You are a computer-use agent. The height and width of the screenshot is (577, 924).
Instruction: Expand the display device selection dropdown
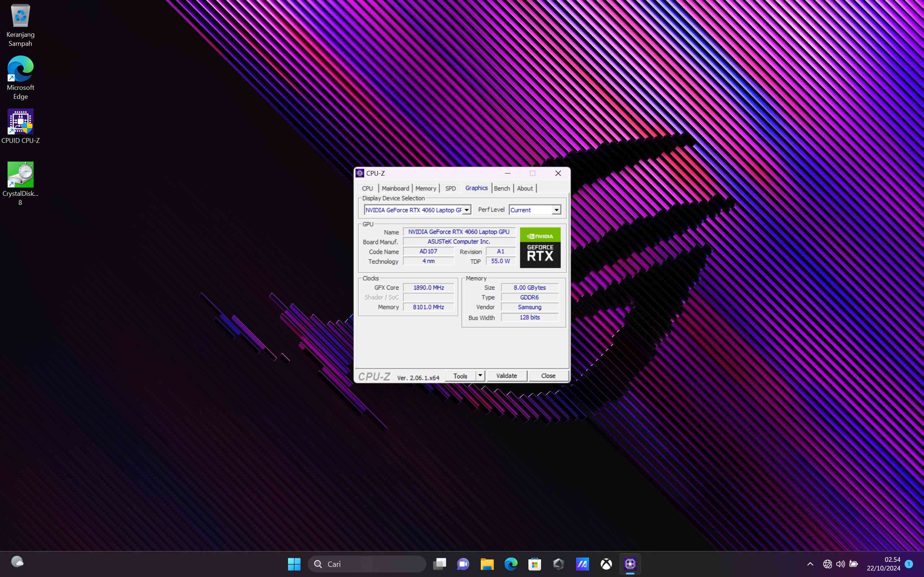(467, 210)
